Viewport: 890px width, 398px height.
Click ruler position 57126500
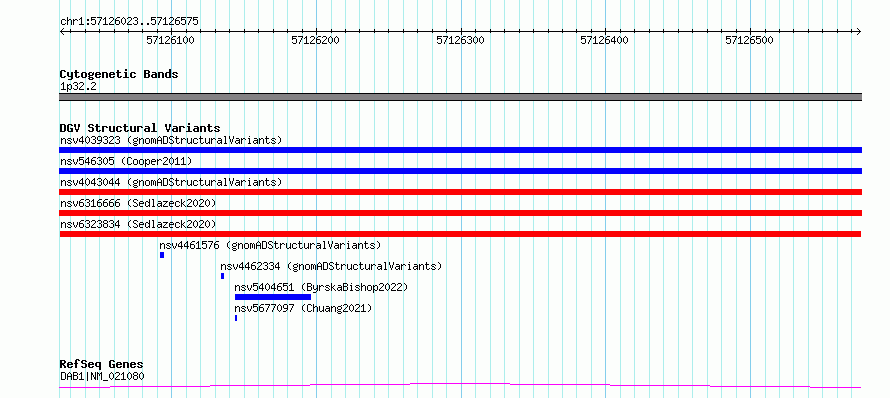tap(750, 40)
